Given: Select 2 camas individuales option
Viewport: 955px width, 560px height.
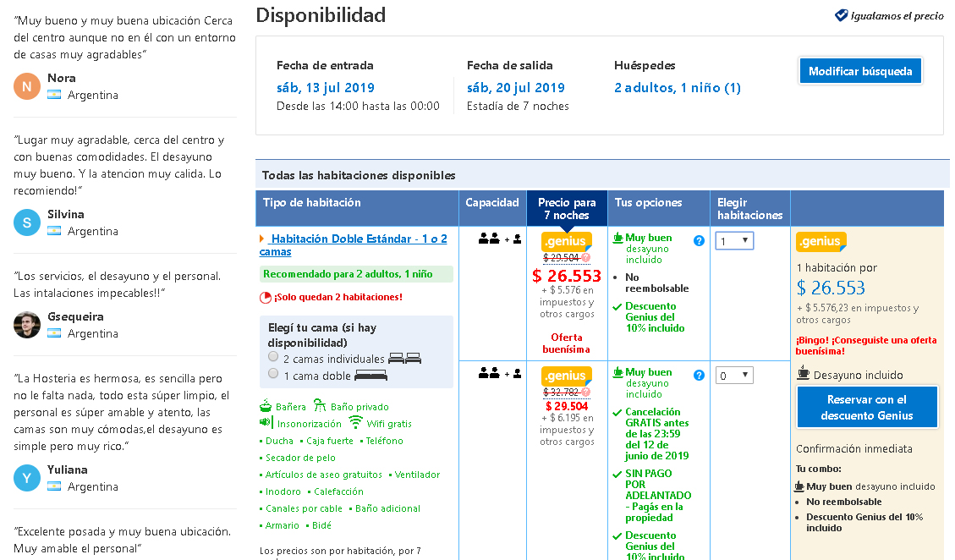Looking at the screenshot, I should (273, 356).
